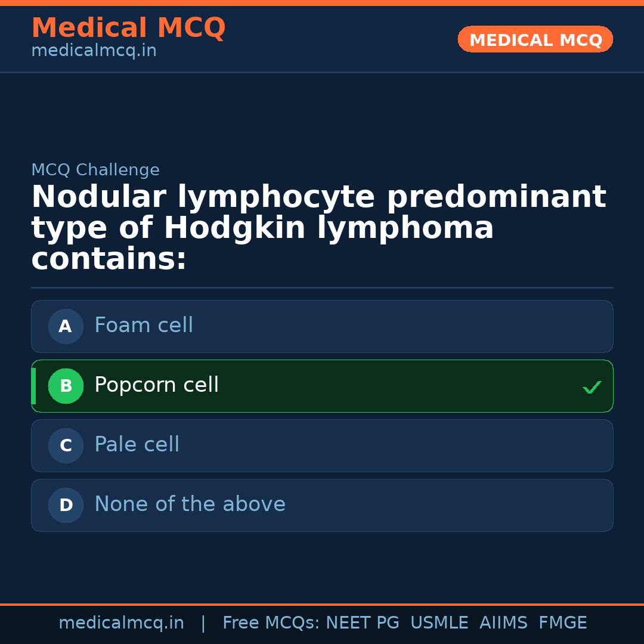Open the medicalmcq.in link in the footer

[121, 623]
